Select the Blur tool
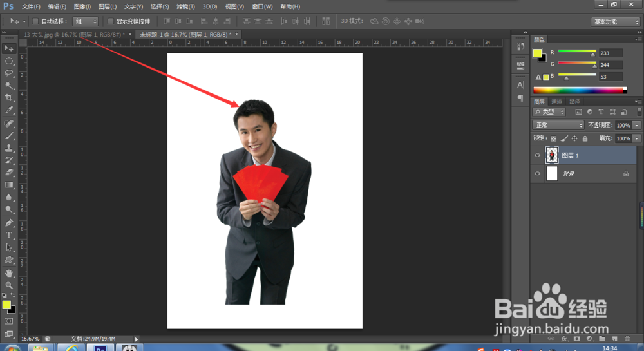The height and width of the screenshot is (351, 644). [x=8, y=197]
